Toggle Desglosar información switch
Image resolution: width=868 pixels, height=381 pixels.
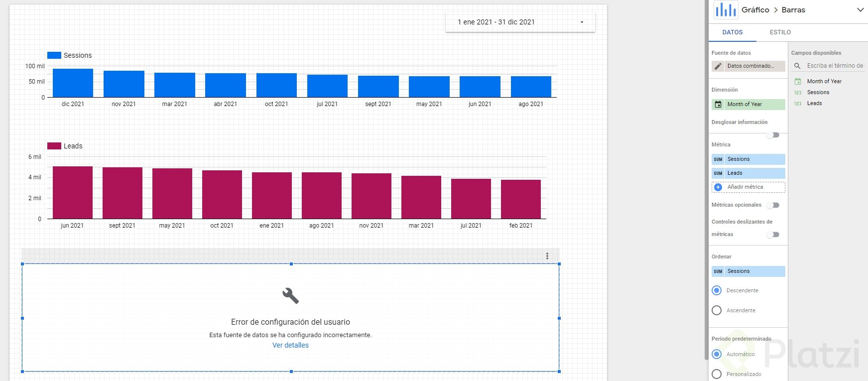[773, 135]
